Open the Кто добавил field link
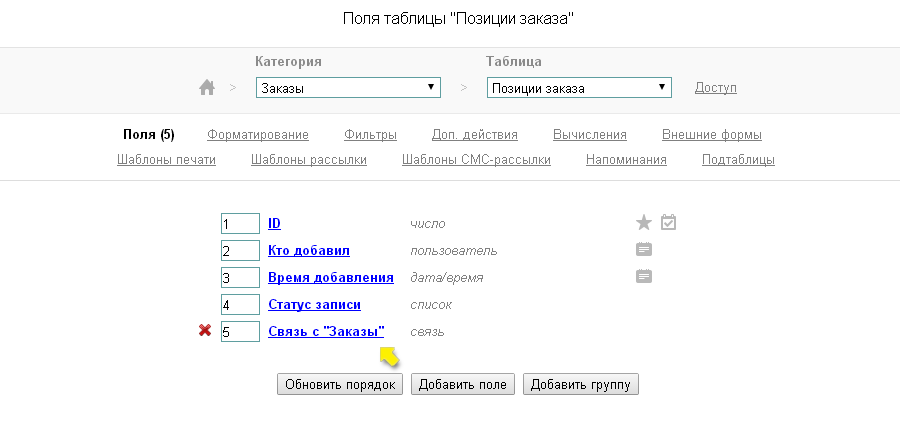Viewport: 900px width, 429px height. pyautogui.click(x=309, y=250)
